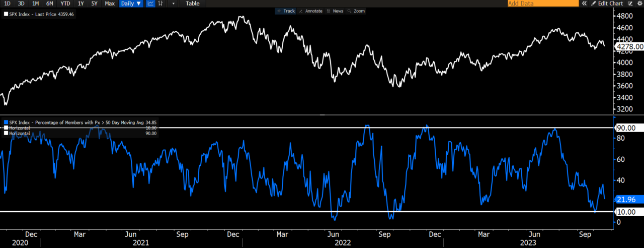Select the 5Y time range

(x=94, y=4)
